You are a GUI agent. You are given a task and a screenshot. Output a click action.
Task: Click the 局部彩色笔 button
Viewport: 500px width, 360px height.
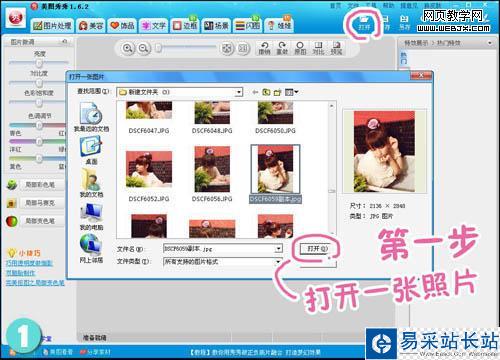[43, 184]
